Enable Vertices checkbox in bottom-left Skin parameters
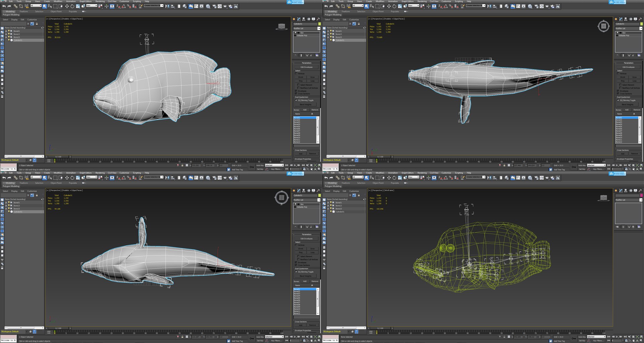 point(297,245)
